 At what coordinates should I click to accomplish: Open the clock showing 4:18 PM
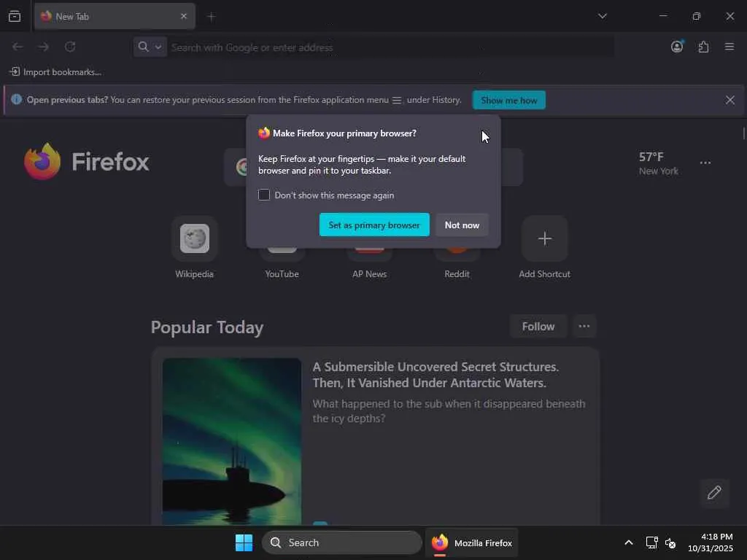710,542
